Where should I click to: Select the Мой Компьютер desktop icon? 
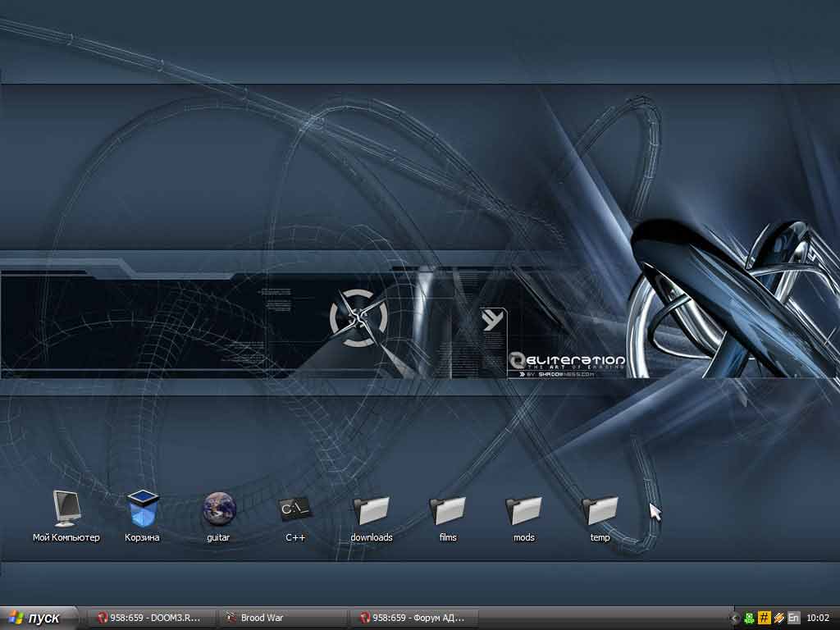point(66,508)
